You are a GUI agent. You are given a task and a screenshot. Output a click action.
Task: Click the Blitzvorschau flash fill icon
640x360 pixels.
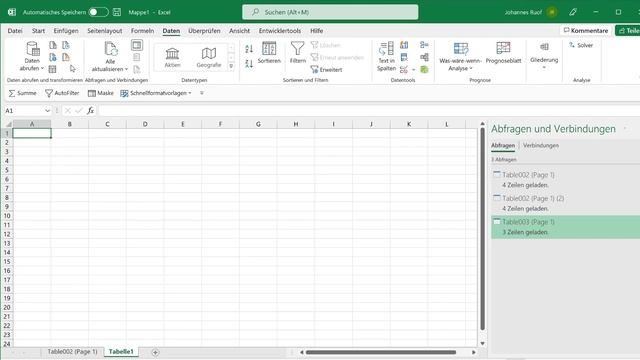[404, 45]
